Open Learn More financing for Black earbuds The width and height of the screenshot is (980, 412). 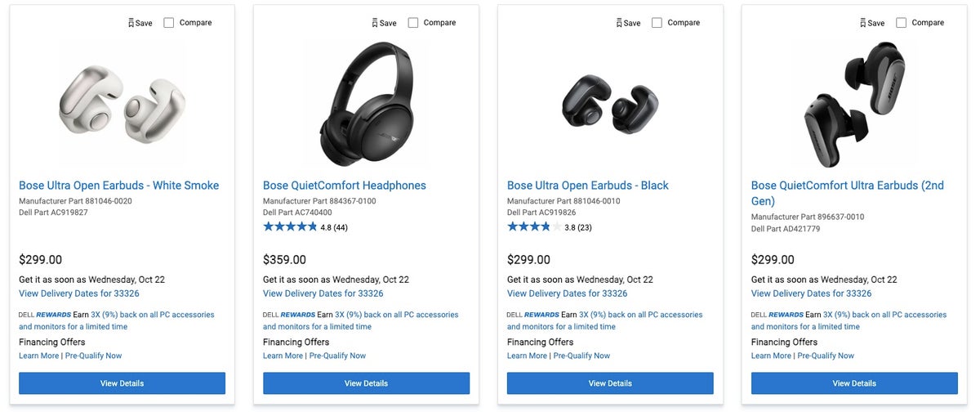pos(528,356)
